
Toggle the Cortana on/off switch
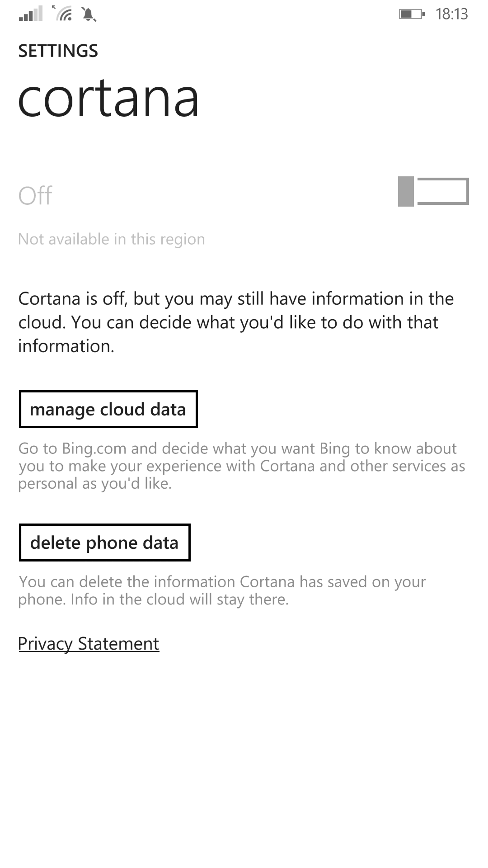click(433, 191)
